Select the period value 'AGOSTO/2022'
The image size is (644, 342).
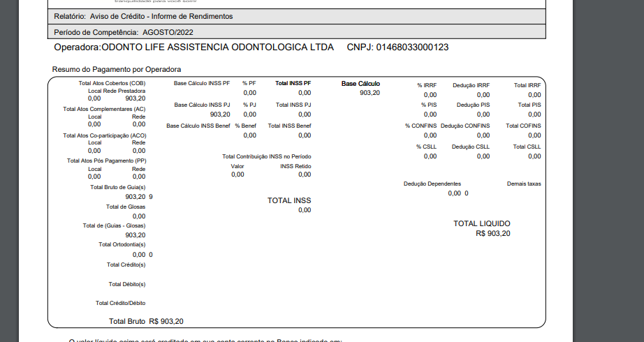point(168,32)
